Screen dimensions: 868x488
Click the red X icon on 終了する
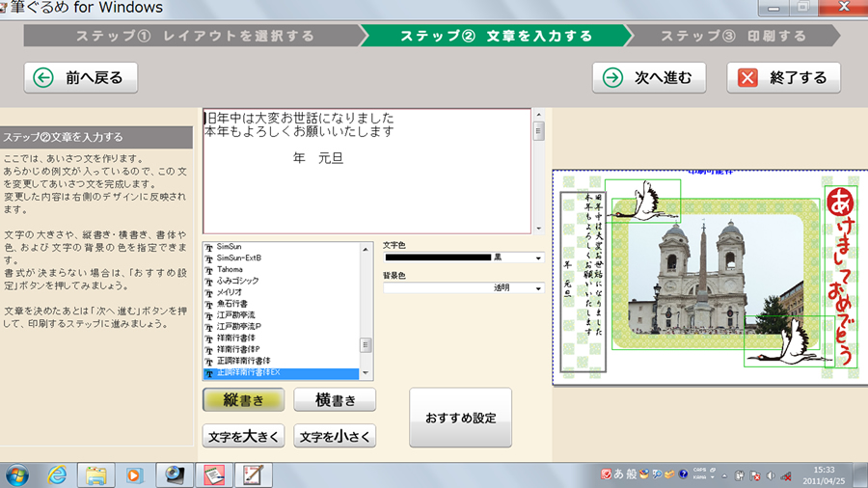click(x=747, y=78)
